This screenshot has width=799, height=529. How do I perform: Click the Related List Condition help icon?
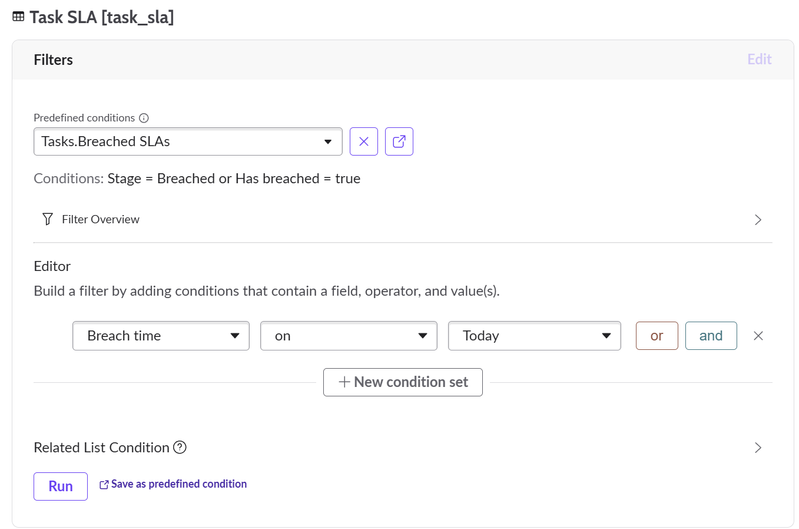pyautogui.click(x=180, y=447)
